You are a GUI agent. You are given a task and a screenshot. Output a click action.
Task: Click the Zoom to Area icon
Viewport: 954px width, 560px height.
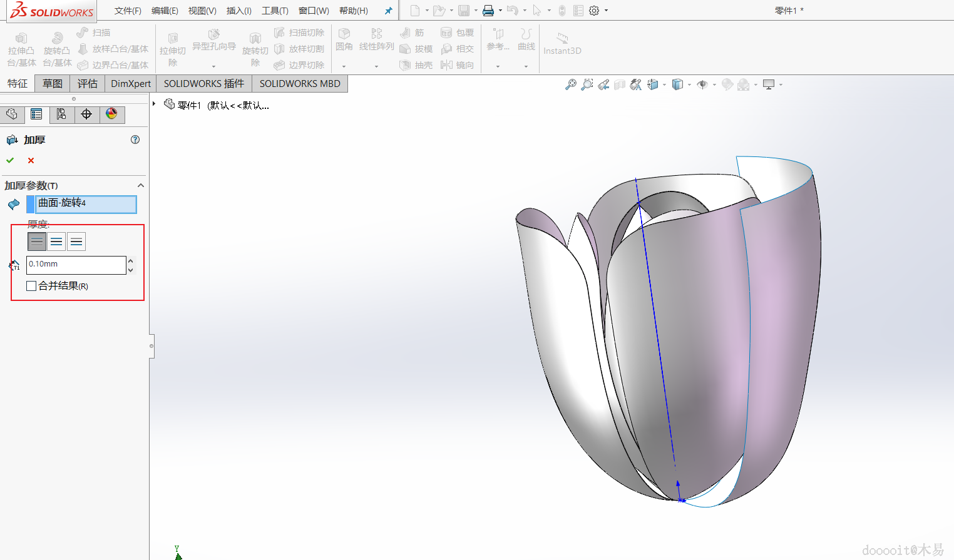pyautogui.click(x=587, y=84)
